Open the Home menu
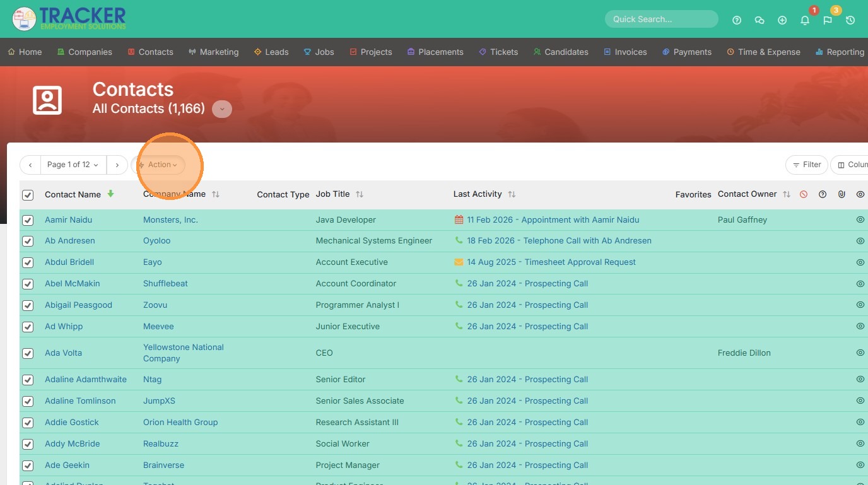Screen dimensions: 868x485 pos(25,52)
